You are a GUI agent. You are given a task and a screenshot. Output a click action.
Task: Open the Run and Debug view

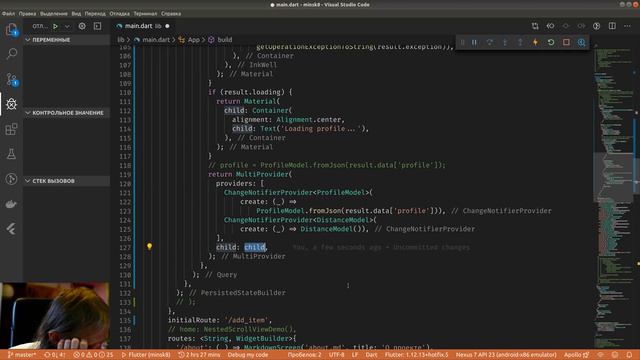(x=11, y=104)
